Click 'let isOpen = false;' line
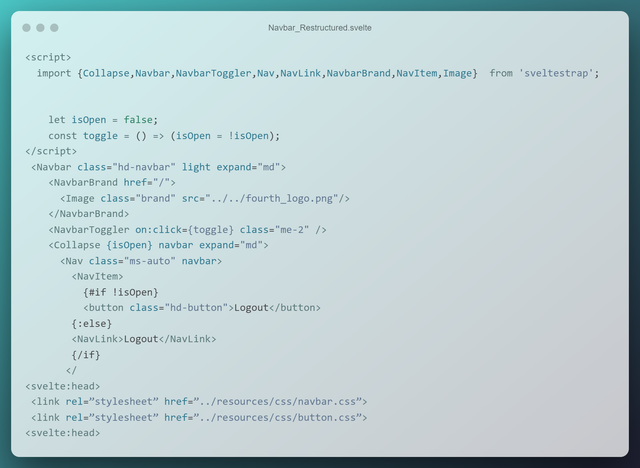The width and height of the screenshot is (640, 468). pyautogui.click(x=103, y=120)
